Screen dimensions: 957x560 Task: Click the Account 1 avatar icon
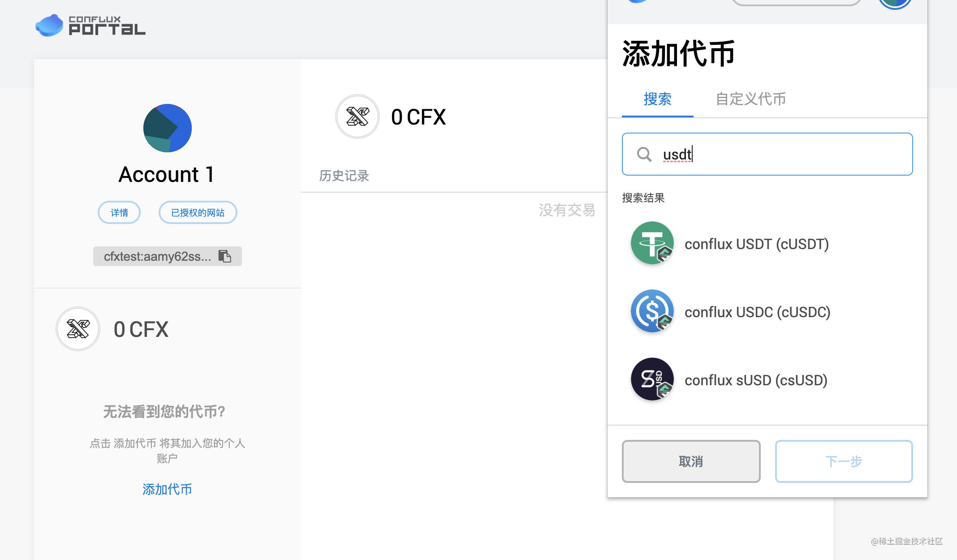point(168,128)
